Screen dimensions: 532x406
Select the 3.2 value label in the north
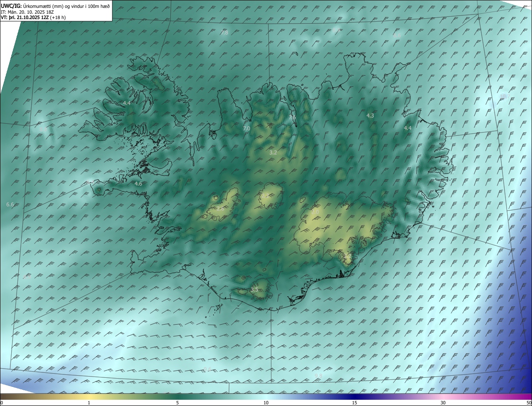pyautogui.click(x=273, y=153)
